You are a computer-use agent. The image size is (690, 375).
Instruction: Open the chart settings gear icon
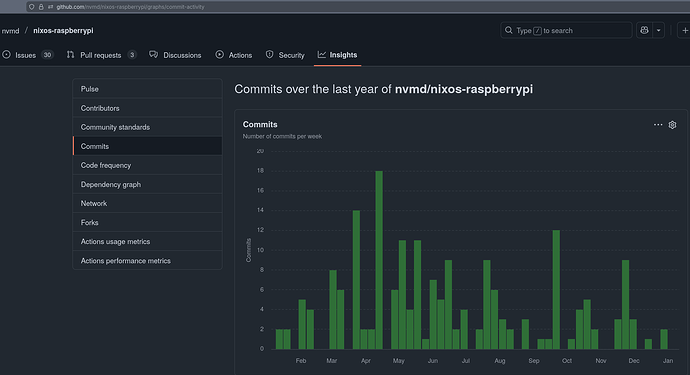672,125
